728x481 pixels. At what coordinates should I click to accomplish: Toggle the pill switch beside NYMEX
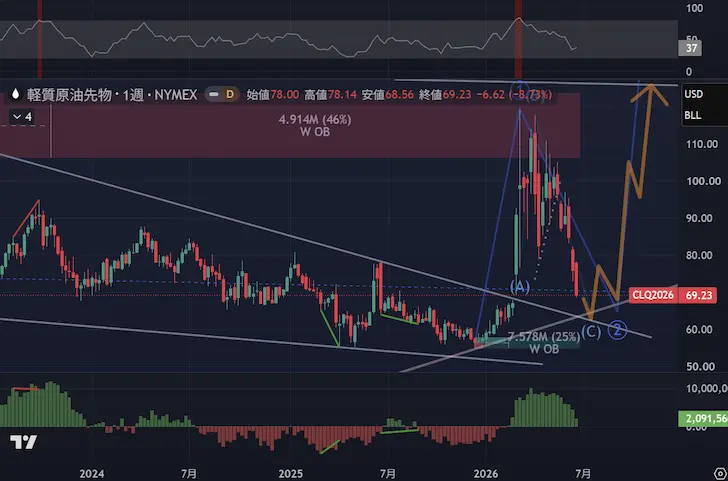(213, 95)
